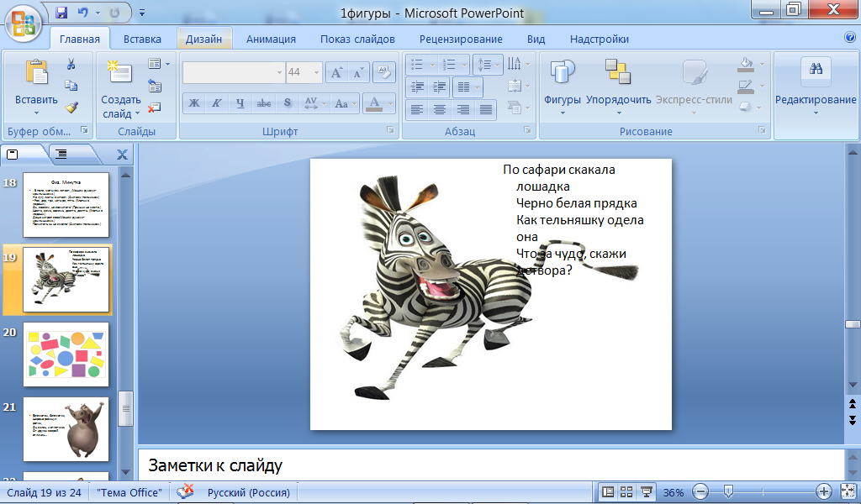Zoom out with the minus button

(700, 491)
